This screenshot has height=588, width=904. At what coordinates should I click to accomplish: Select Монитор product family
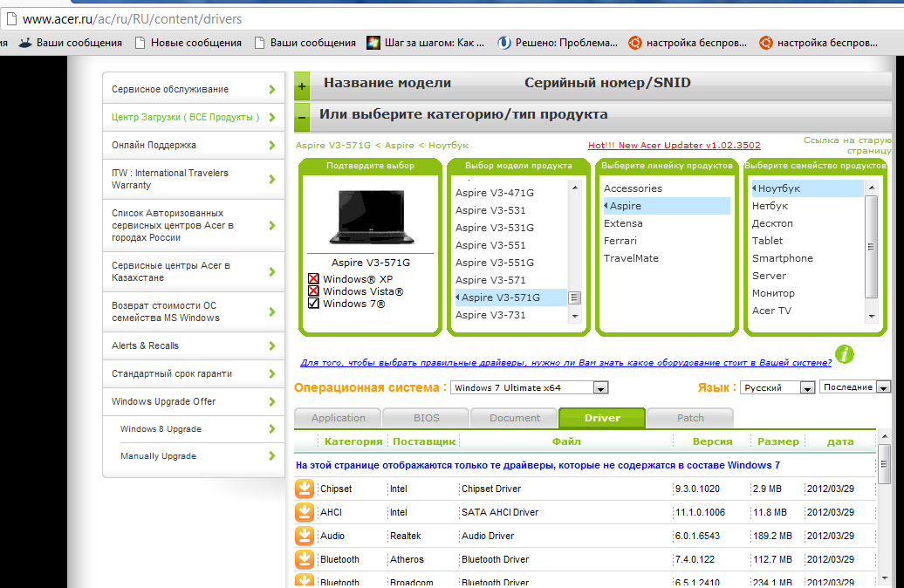click(773, 293)
